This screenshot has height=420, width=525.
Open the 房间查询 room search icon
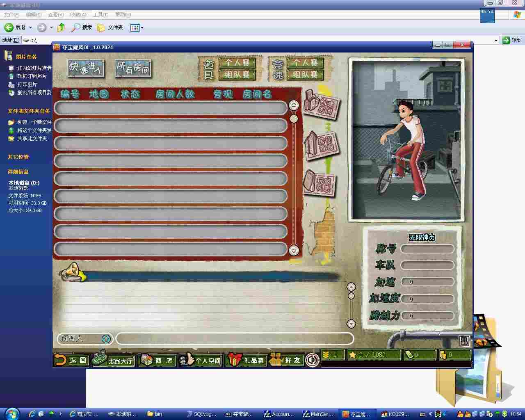[322, 144]
